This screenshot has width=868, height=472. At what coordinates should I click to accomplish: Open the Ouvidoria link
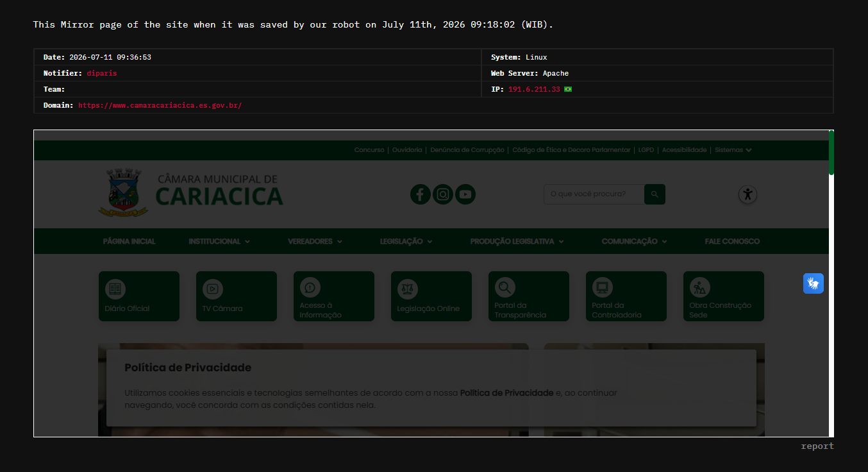point(407,150)
